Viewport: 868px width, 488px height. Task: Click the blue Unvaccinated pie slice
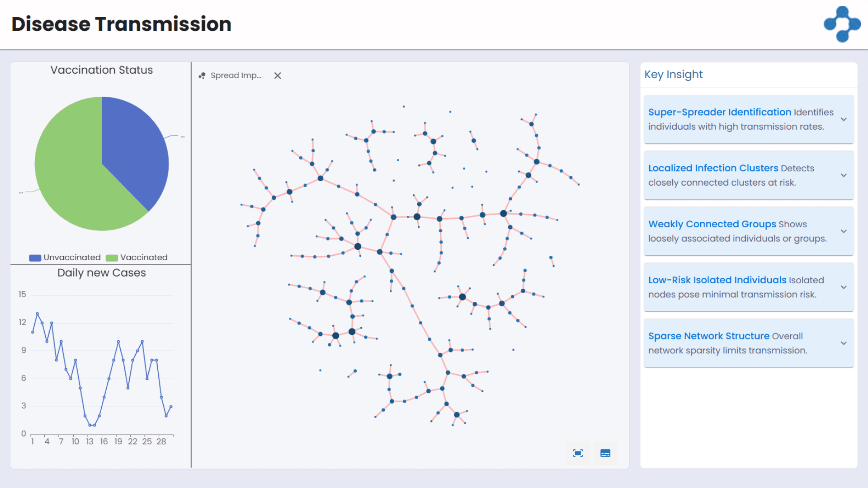tap(136, 145)
